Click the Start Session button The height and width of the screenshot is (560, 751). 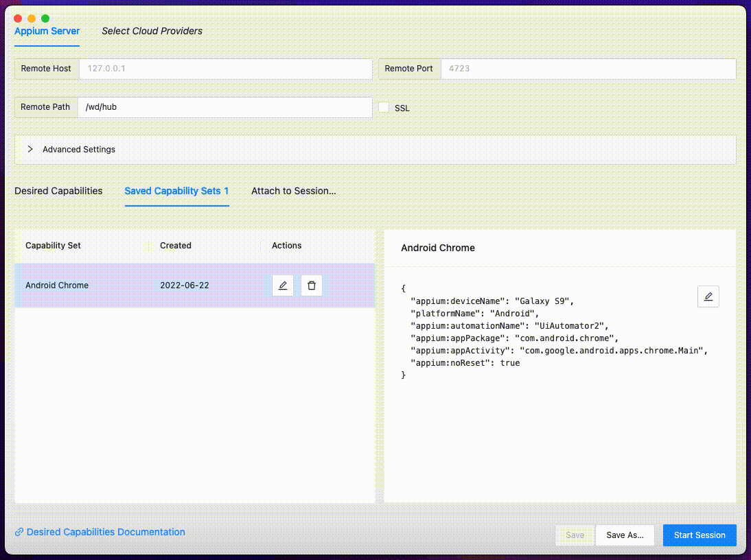(x=700, y=535)
